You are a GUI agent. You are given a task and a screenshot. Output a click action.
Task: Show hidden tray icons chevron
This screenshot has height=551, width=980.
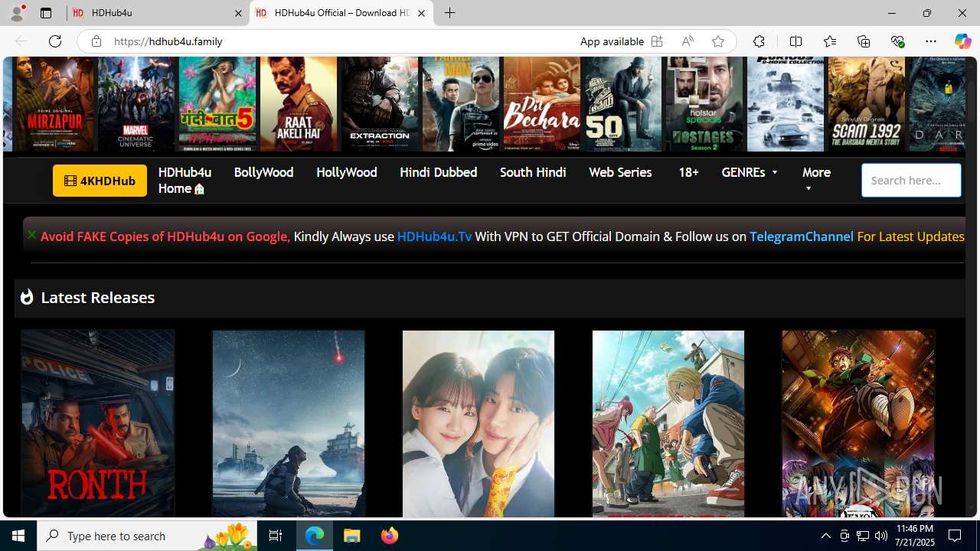tap(825, 536)
